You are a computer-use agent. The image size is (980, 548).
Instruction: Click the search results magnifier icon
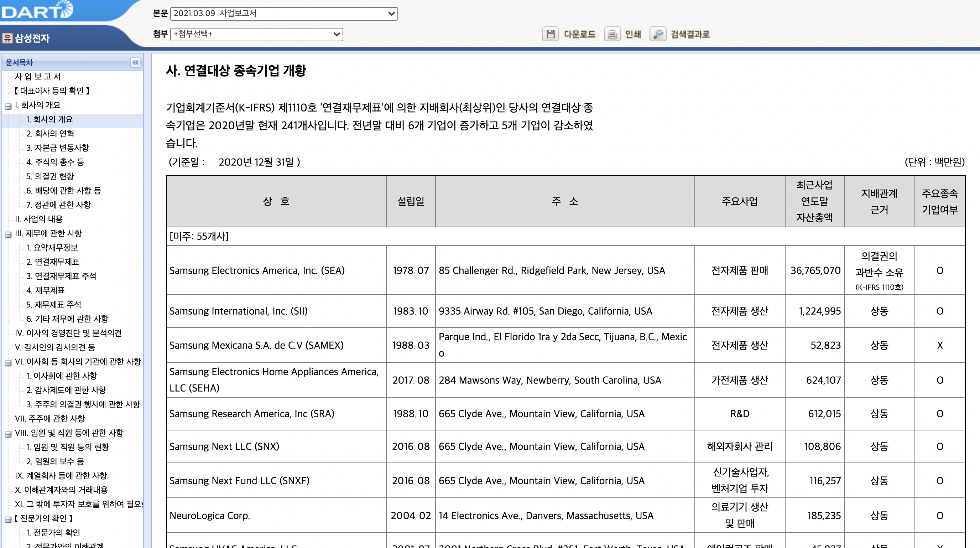click(658, 34)
